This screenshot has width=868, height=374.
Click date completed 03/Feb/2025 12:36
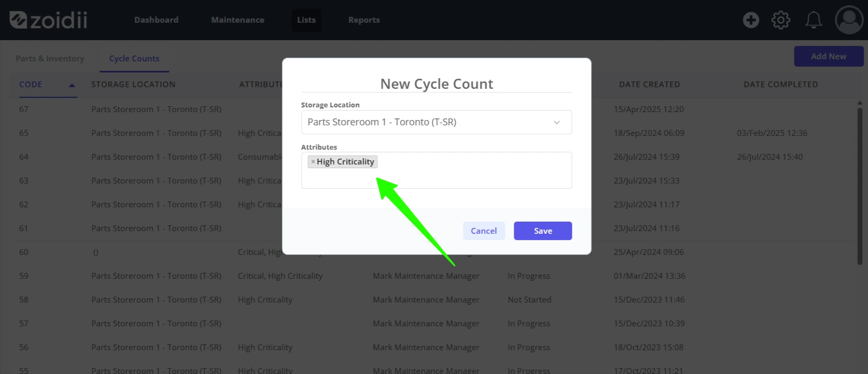point(772,133)
